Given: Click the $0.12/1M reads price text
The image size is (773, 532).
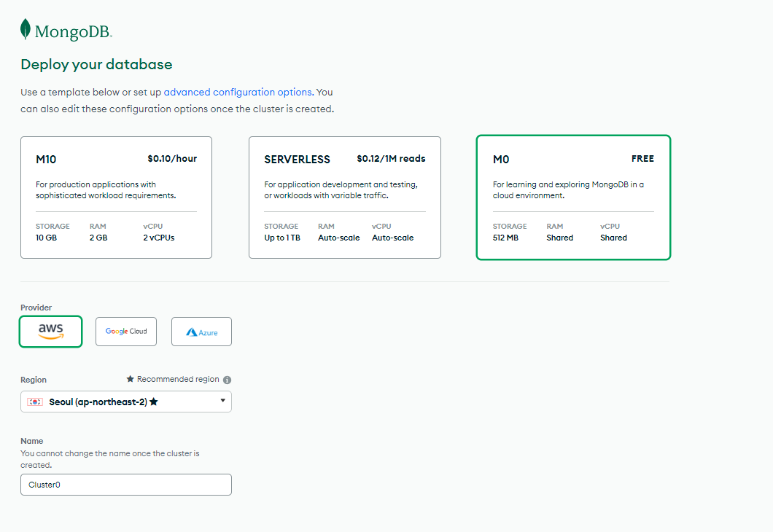Looking at the screenshot, I should tap(391, 159).
